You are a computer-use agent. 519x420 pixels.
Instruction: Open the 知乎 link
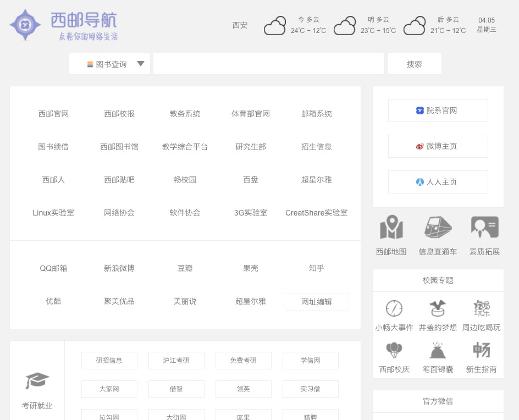click(x=317, y=268)
